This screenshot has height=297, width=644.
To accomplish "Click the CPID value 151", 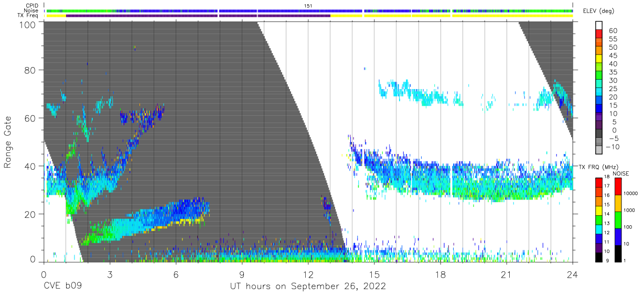I will point(308,6).
